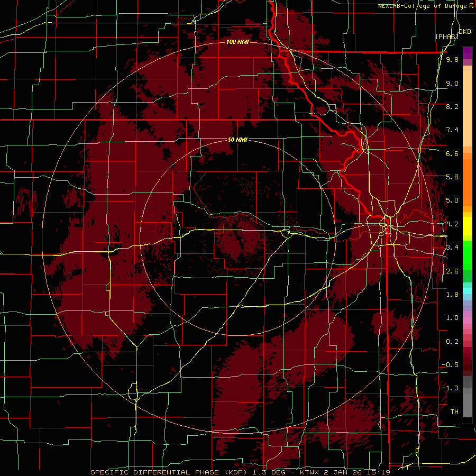Click the 6.6 scale value

pos(452,153)
